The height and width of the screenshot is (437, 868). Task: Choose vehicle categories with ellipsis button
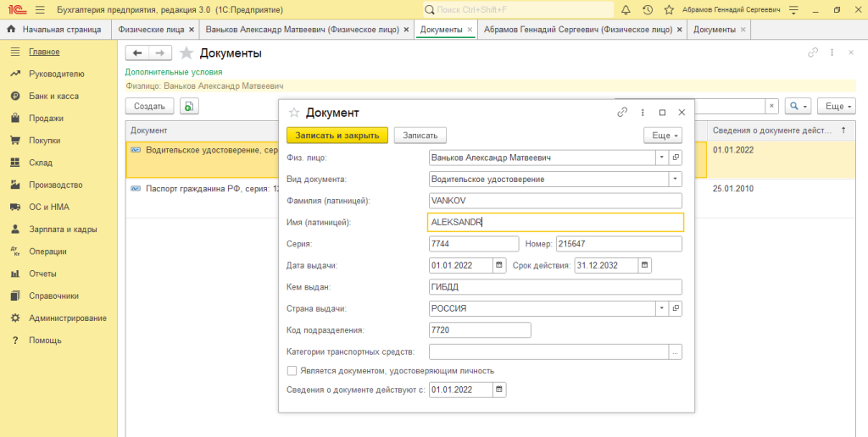pyautogui.click(x=676, y=351)
